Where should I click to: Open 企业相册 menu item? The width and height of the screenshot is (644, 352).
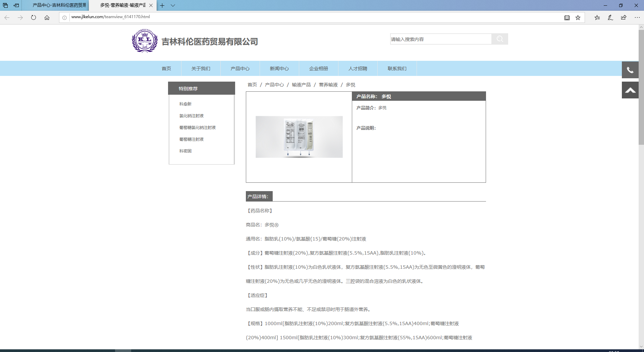coord(319,69)
